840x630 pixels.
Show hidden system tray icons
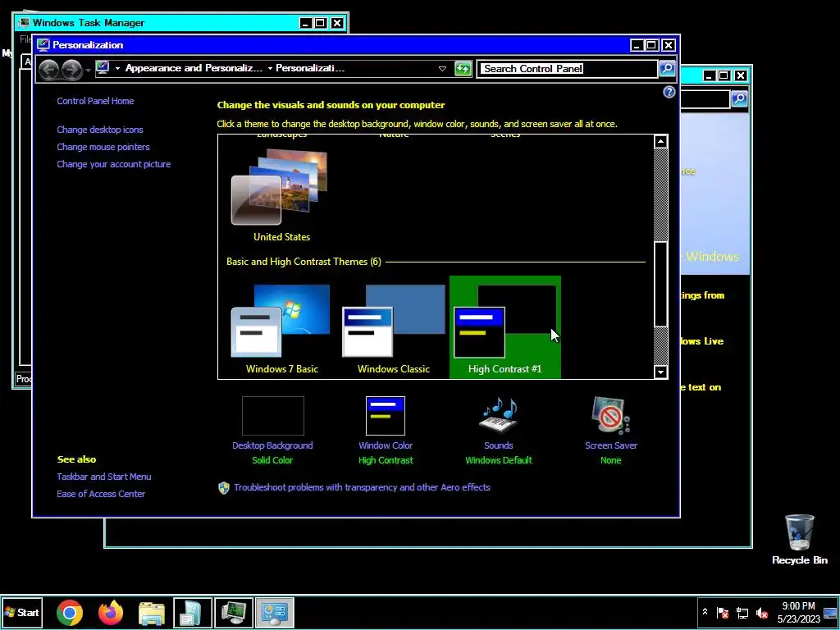tap(705, 612)
